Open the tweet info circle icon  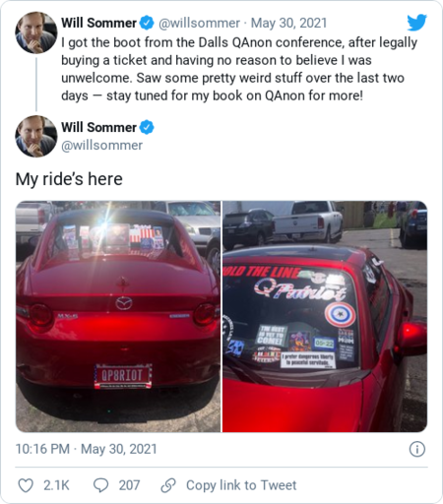(x=417, y=449)
